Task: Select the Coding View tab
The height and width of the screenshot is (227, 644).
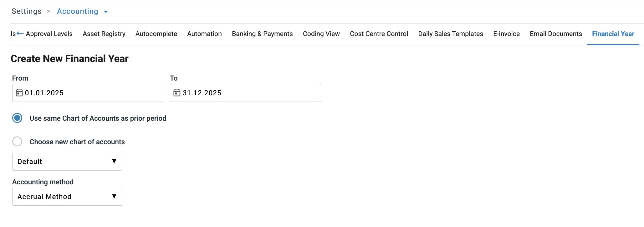Action: [x=321, y=34]
